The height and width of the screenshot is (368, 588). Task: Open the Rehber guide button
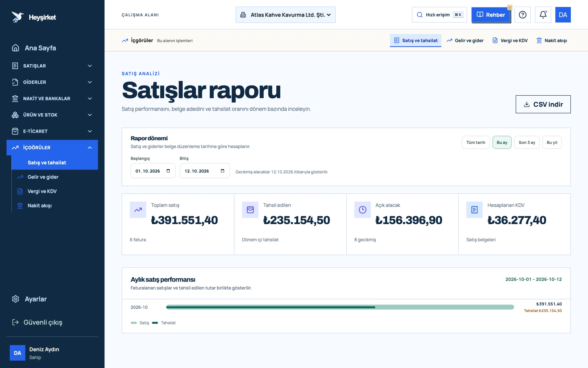[491, 15]
